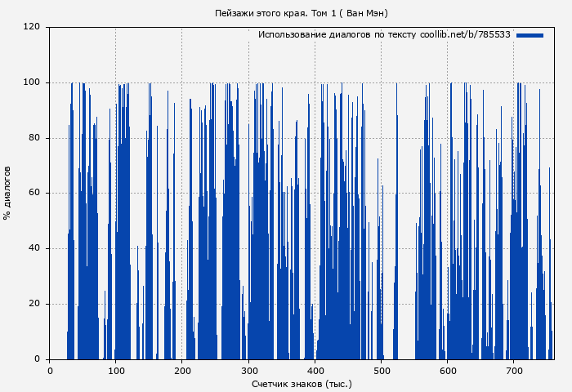Click the 40 tick on the y-axis
The height and width of the screenshot is (392, 572).
click(34, 248)
